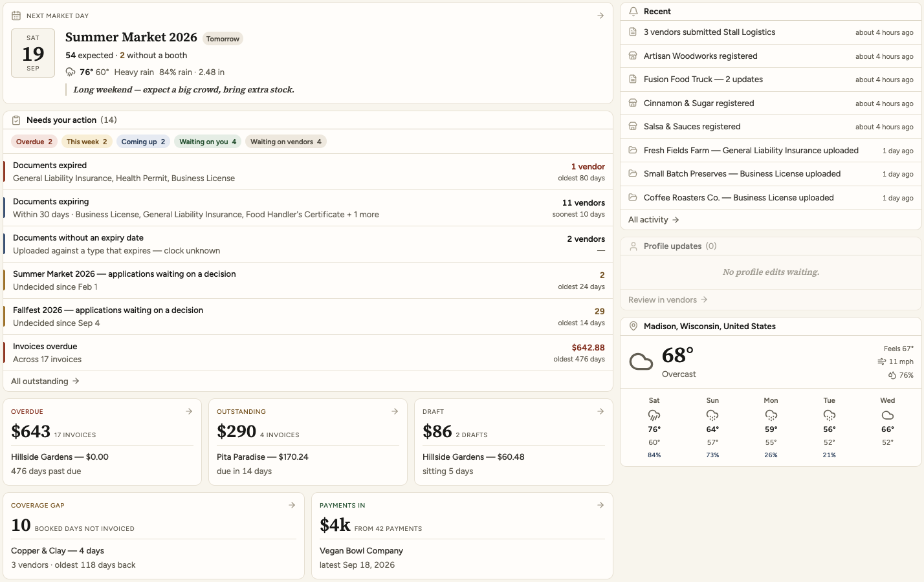
Task: Open Documents without an expiry date row
Action: pyautogui.click(x=308, y=244)
